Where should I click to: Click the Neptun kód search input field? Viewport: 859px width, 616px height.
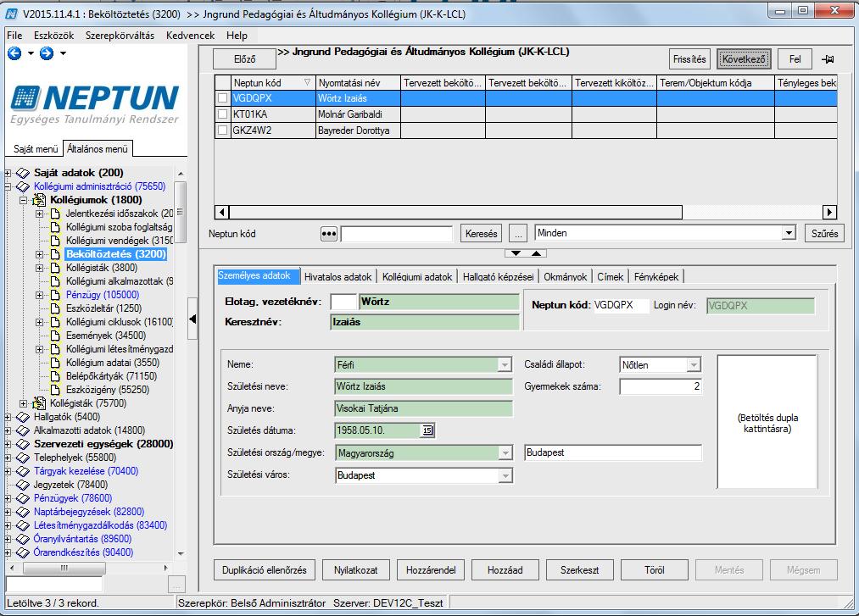click(397, 235)
